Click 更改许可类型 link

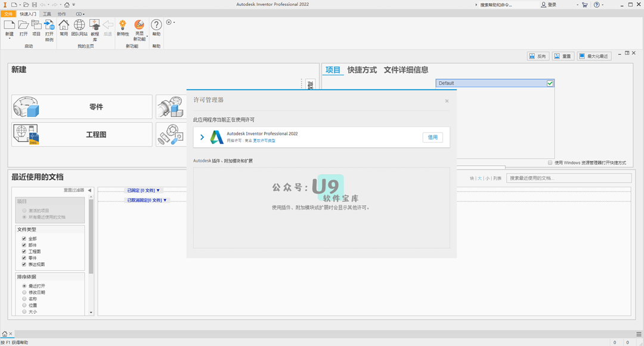click(264, 141)
